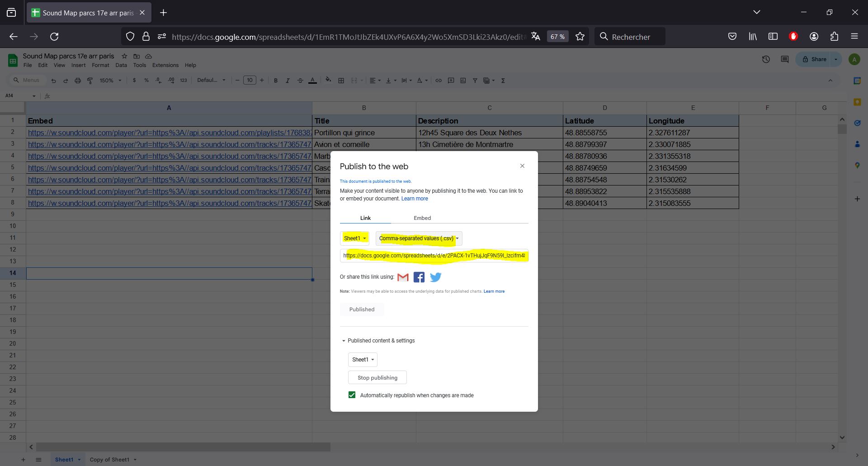Open the text color picker
This screenshot has height=466, width=868.
tap(312, 81)
